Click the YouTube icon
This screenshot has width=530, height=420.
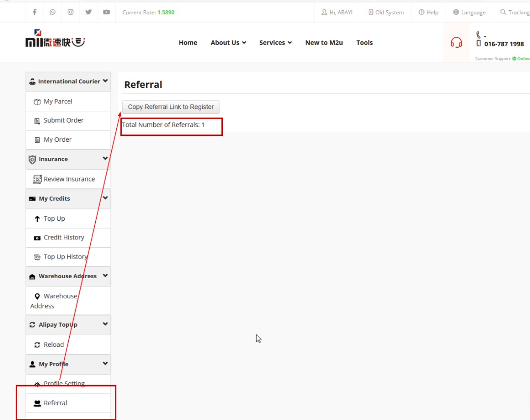(106, 12)
